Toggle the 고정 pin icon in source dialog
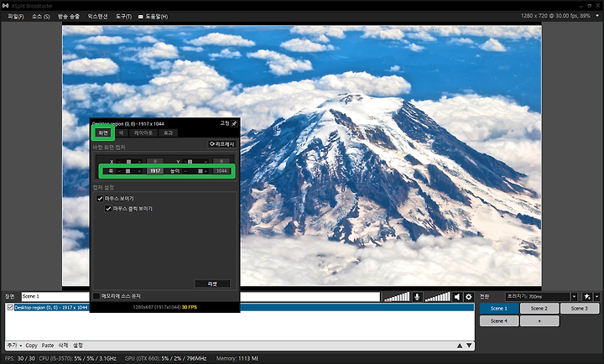 pos(234,123)
